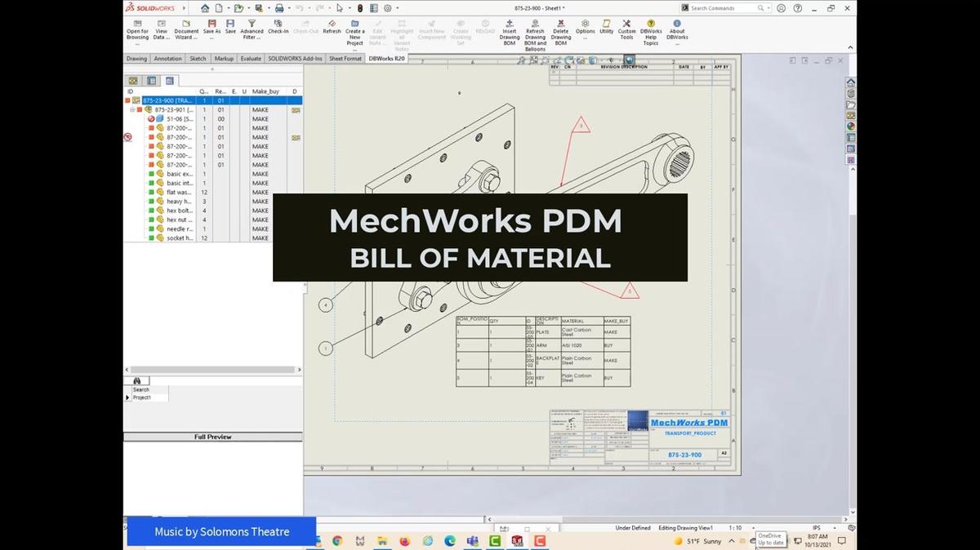Click the View Data tool

pos(162,29)
